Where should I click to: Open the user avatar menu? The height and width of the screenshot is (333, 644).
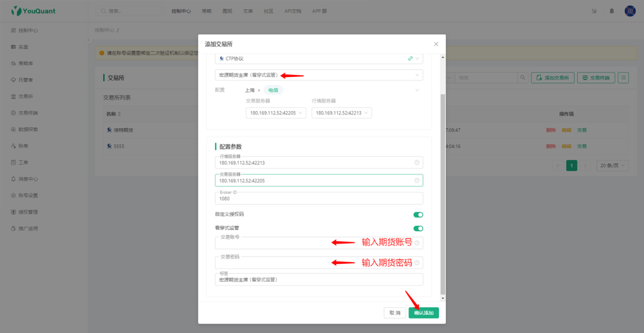pos(630,11)
